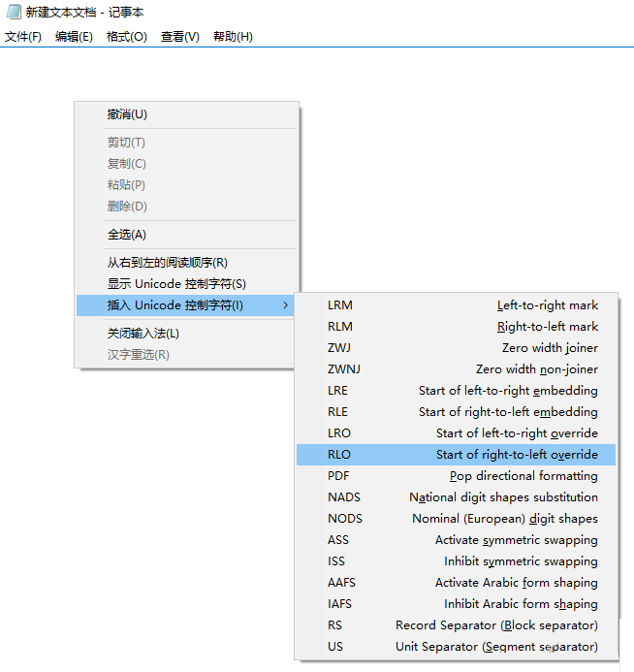634x672 pixels.
Task: Toggle 显示 Unicode 控制字符(S) option
Action: [176, 284]
